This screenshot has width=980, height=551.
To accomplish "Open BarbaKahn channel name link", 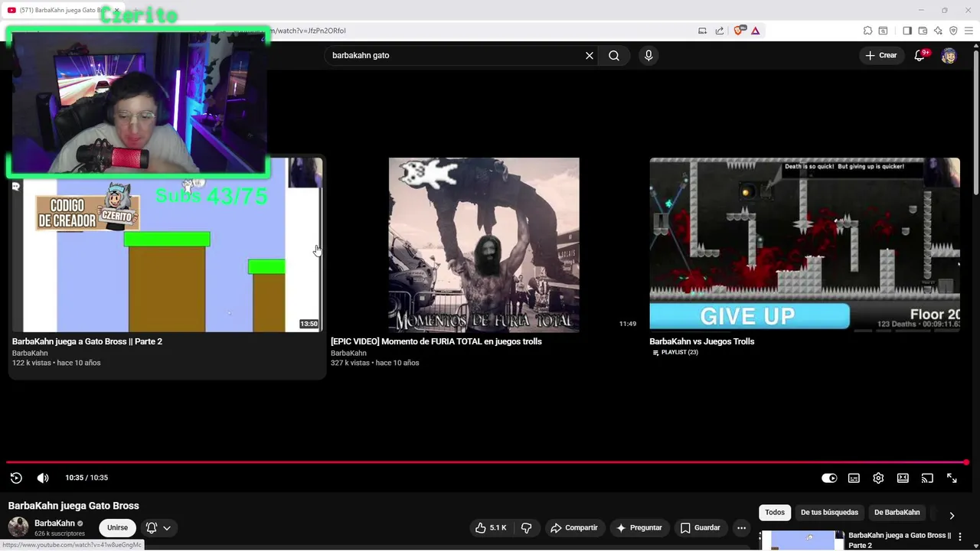I will coord(54,523).
